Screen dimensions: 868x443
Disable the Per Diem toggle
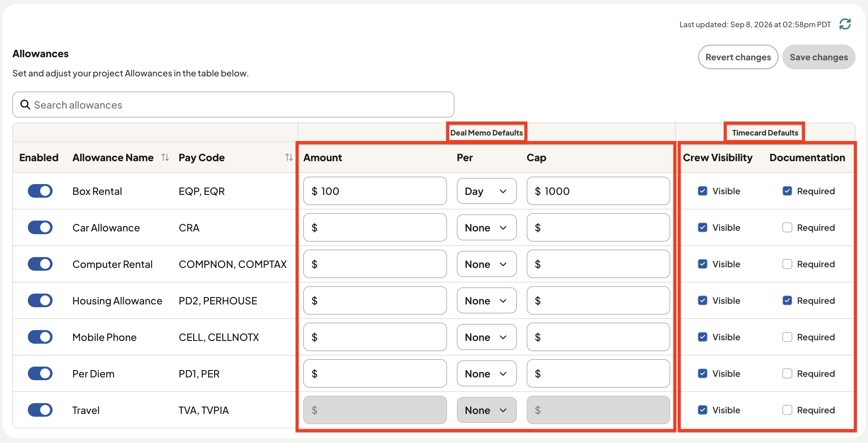(x=40, y=374)
